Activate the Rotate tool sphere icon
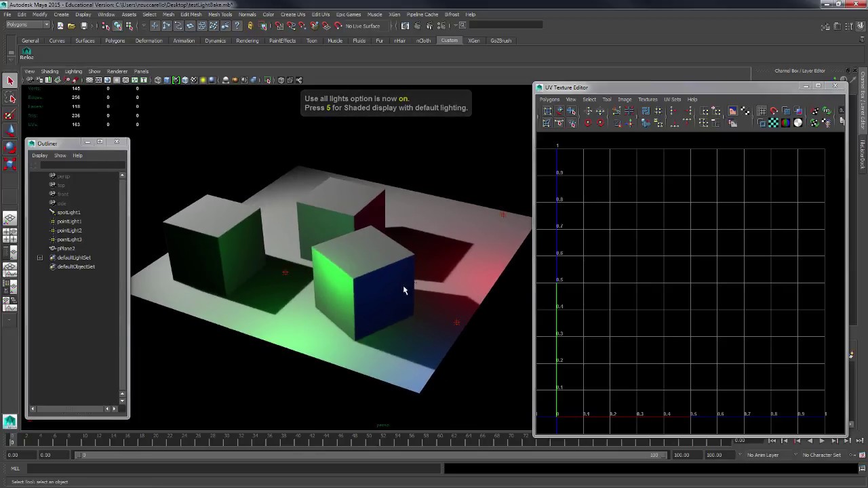 click(x=10, y=147)
